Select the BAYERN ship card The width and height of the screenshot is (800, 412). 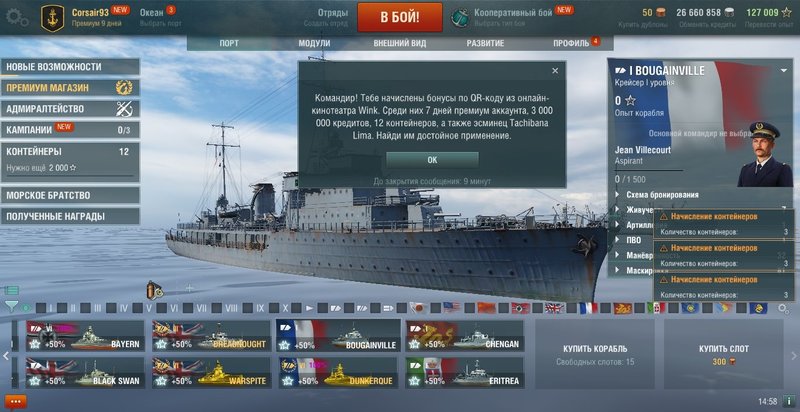coord(85,336)
